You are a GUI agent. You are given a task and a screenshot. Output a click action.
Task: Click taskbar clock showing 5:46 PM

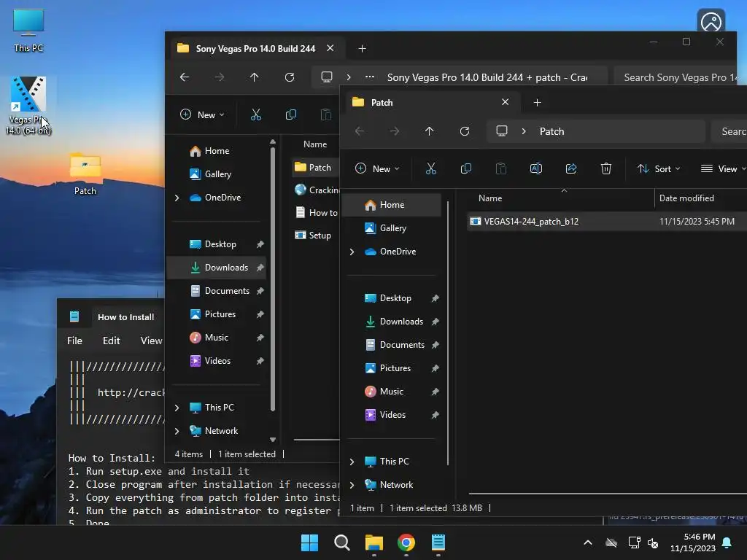click(x=693, y=542)
